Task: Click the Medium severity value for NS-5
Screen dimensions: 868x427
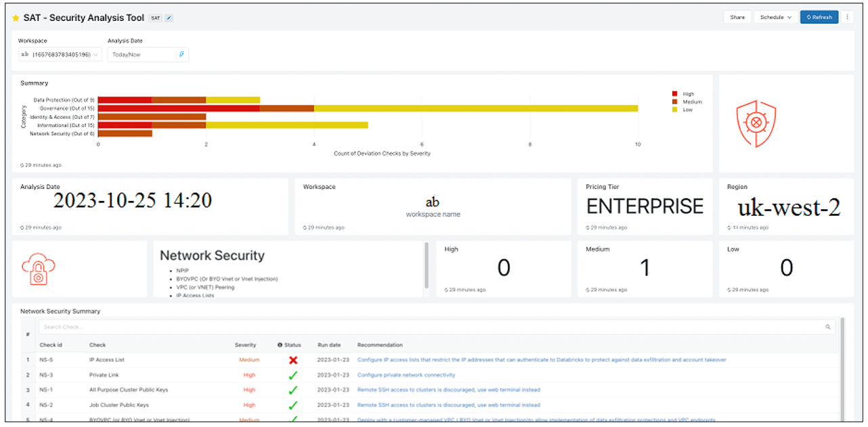Action: tap(249, 360)
